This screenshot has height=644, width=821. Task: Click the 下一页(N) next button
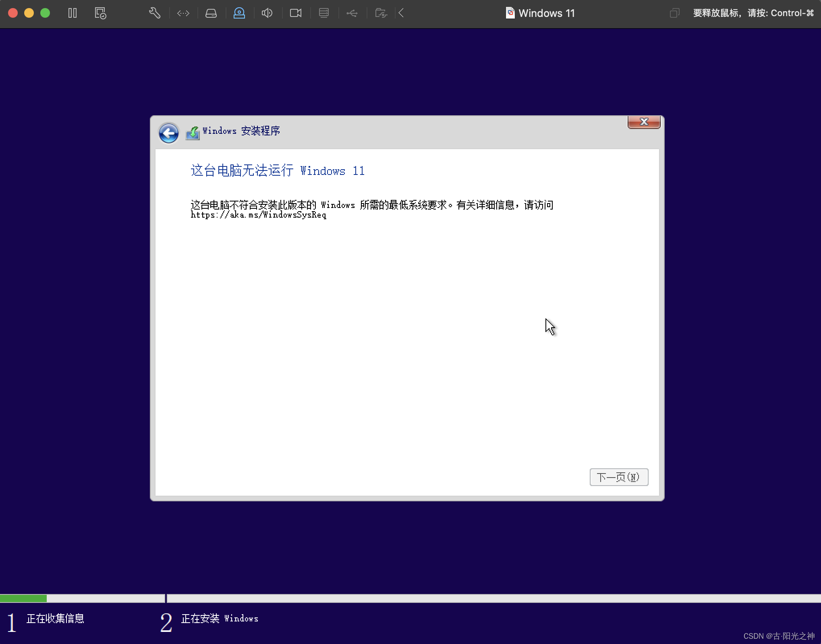coord(618,477)
